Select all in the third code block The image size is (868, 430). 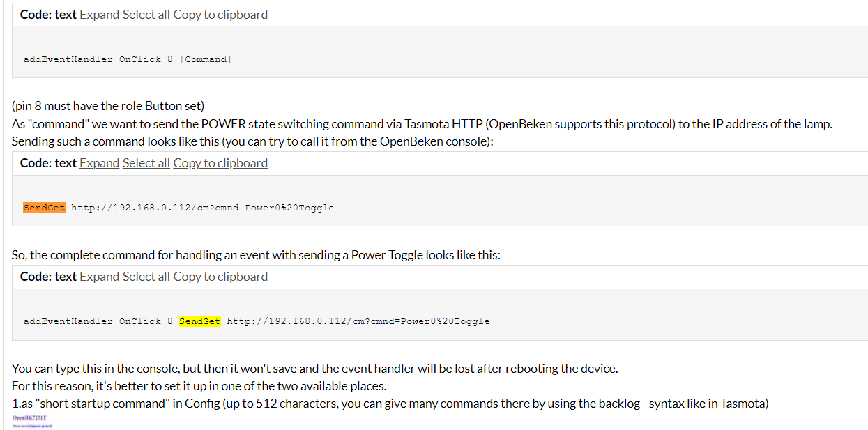(x=146, y=277)
